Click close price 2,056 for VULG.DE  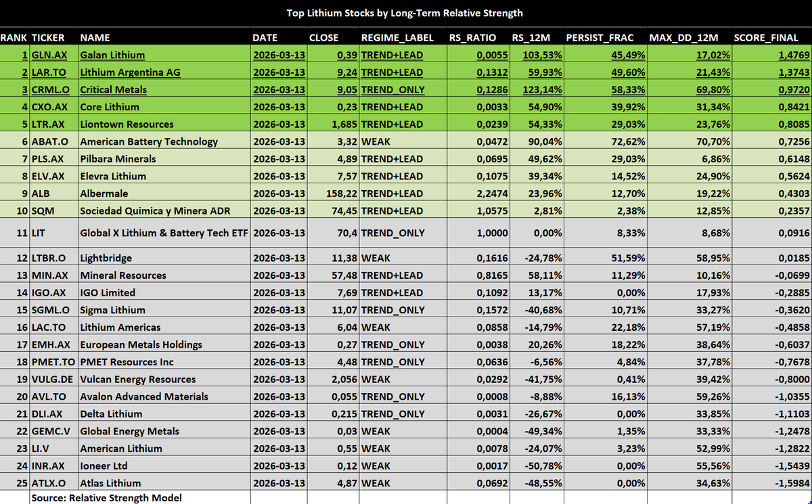click(x=344, y=379)
